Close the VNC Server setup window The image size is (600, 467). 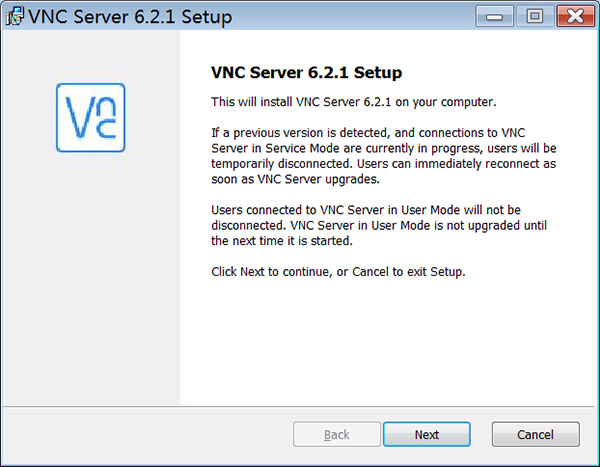coord(570,16)
